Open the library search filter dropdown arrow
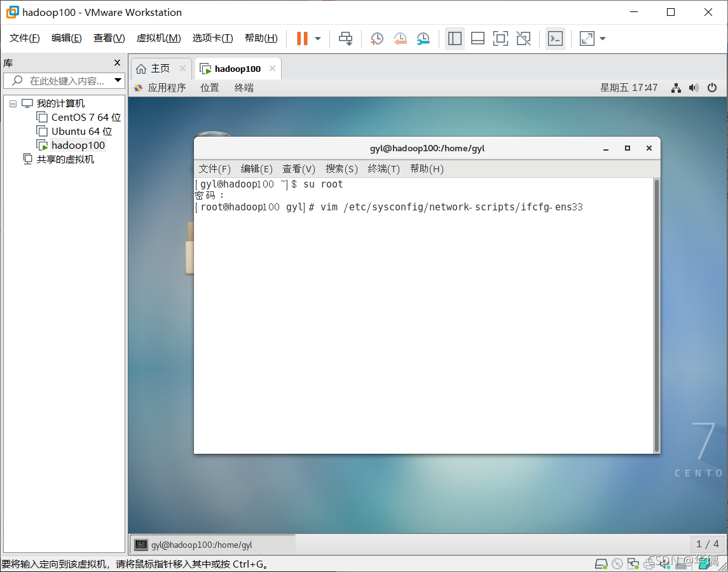 coord(118,80)
